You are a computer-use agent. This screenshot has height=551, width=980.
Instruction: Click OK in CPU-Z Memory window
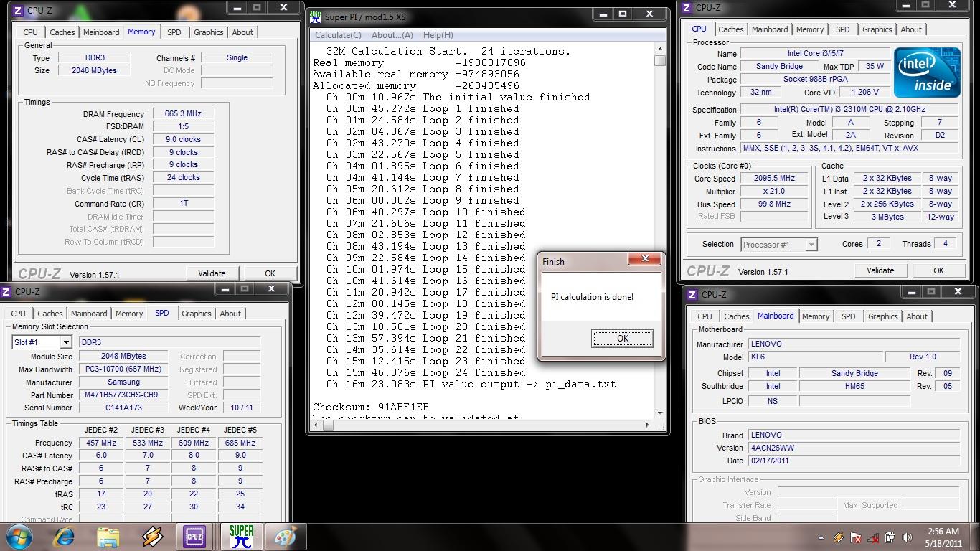(270, 273)
